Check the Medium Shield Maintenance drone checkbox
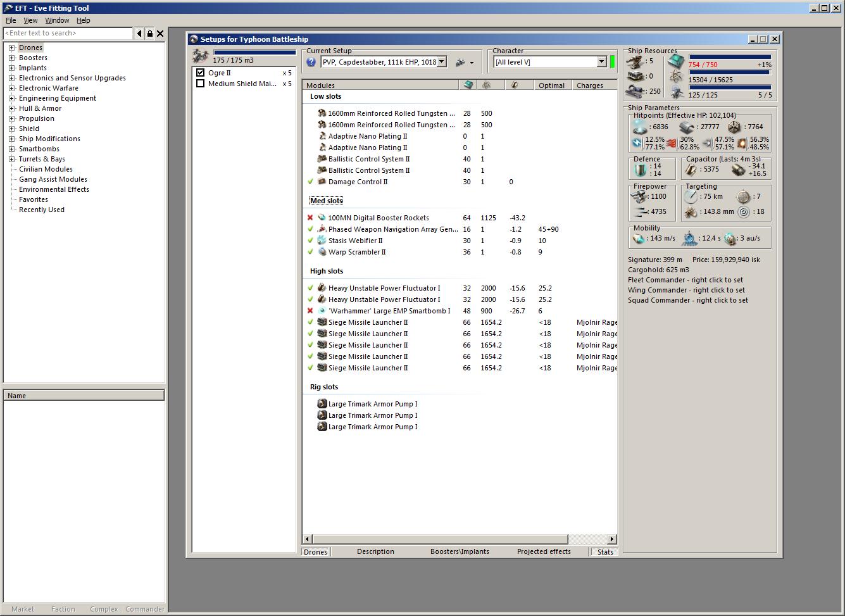 coord(201,84)
